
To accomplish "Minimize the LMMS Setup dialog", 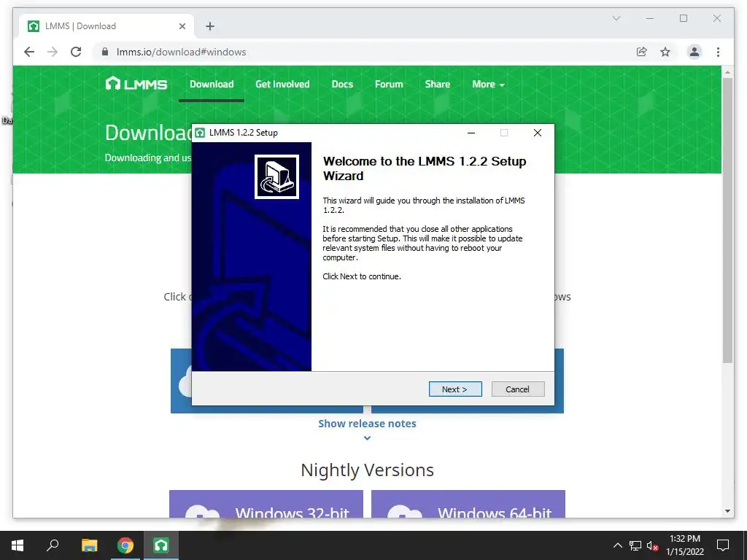I will click(471, 133).
